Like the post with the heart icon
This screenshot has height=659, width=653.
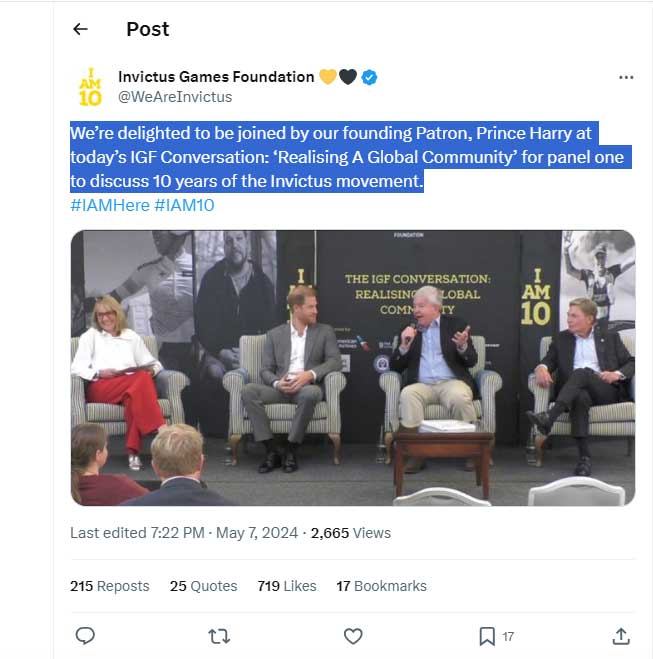point(352,636)
